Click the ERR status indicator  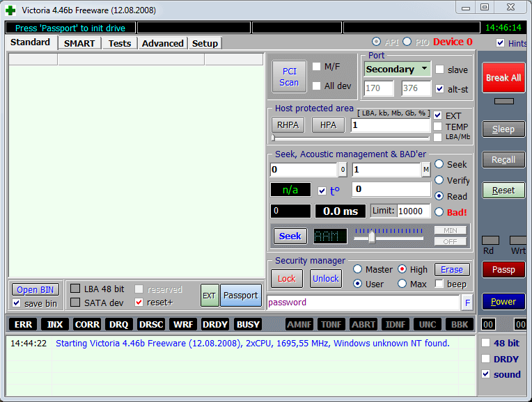(x=23, y=324)
